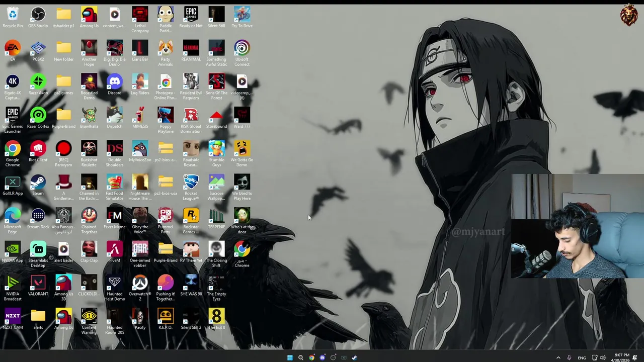Image resolution: width=644 pixels, height=362 pixels.
Task: Select the Rocket League icon
Action: (191, 188)
